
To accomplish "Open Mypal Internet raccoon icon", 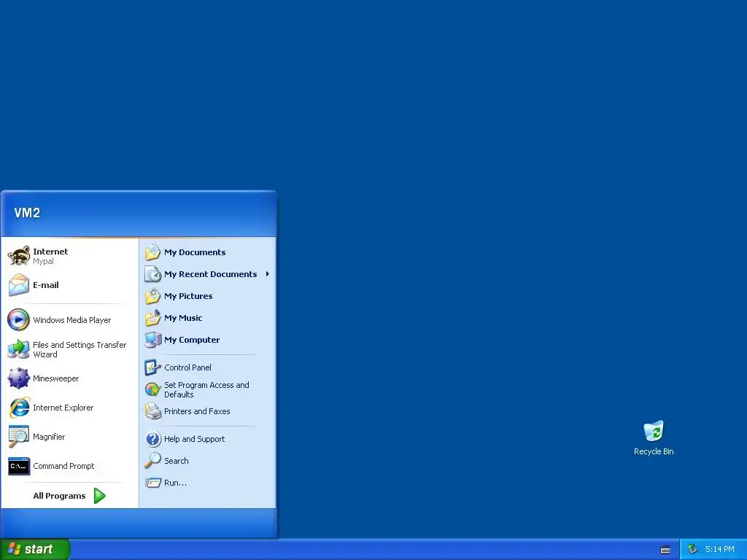I will (x=18, y=256).
